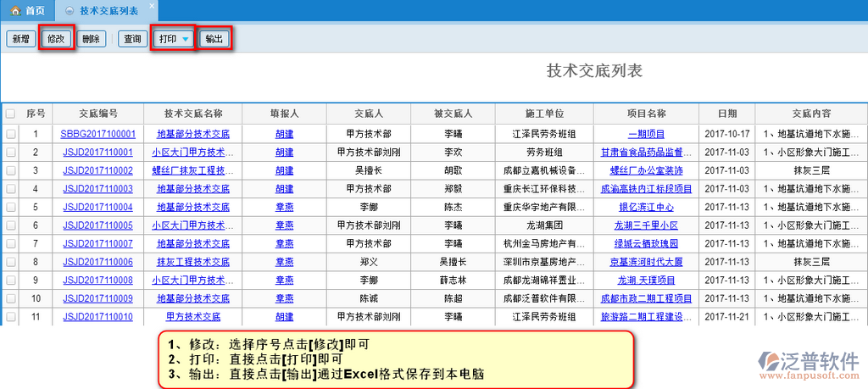Check the checkbox for row 1
This screenshot has width=868, height=389.
tap(10, 134)
